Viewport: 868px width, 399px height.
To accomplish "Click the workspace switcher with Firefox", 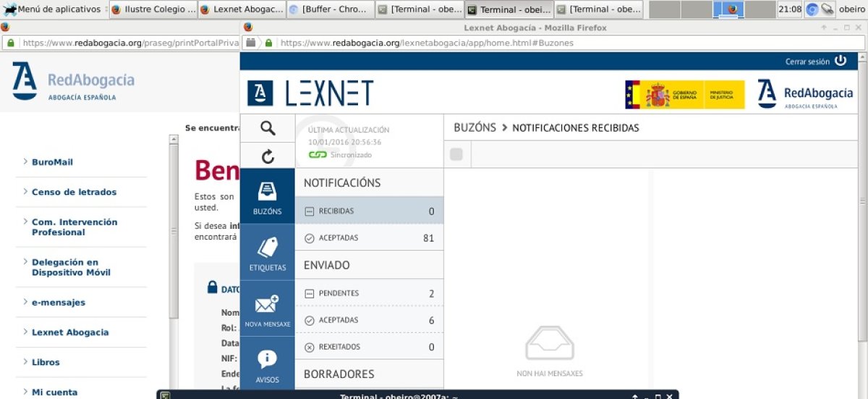I will [728, 9].
